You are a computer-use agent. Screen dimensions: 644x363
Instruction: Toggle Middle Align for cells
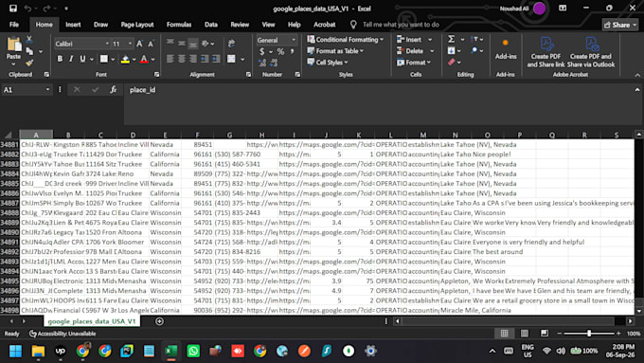pos(182,44)
